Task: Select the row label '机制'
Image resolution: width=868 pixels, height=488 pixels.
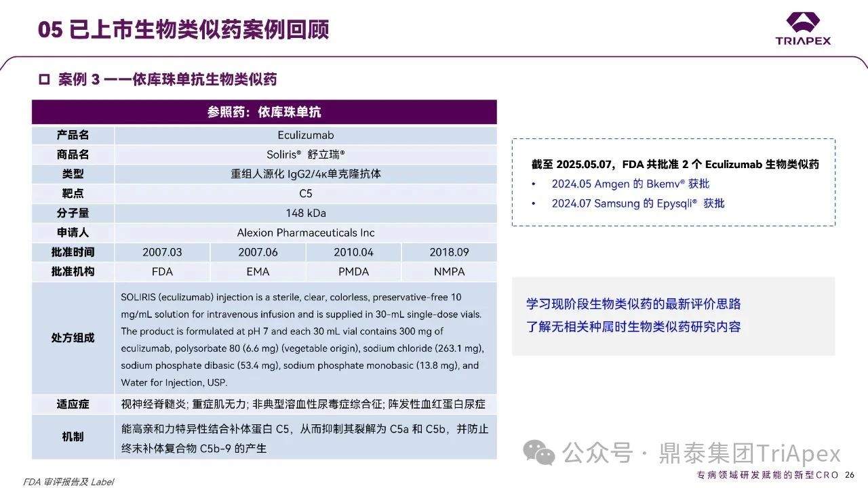Action: pyautogui.click(x=73, y=437)
